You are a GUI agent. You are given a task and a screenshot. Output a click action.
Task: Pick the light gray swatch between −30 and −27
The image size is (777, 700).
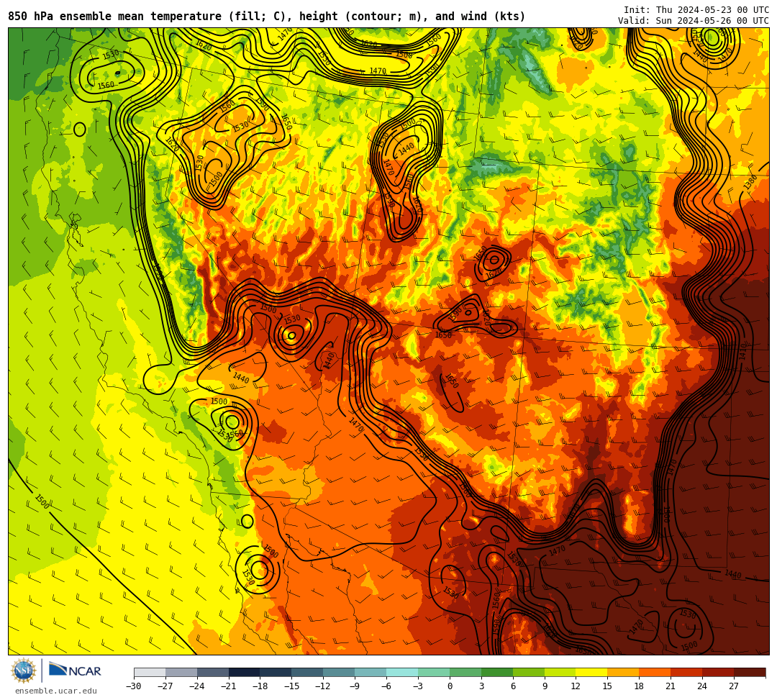(150, 672)
